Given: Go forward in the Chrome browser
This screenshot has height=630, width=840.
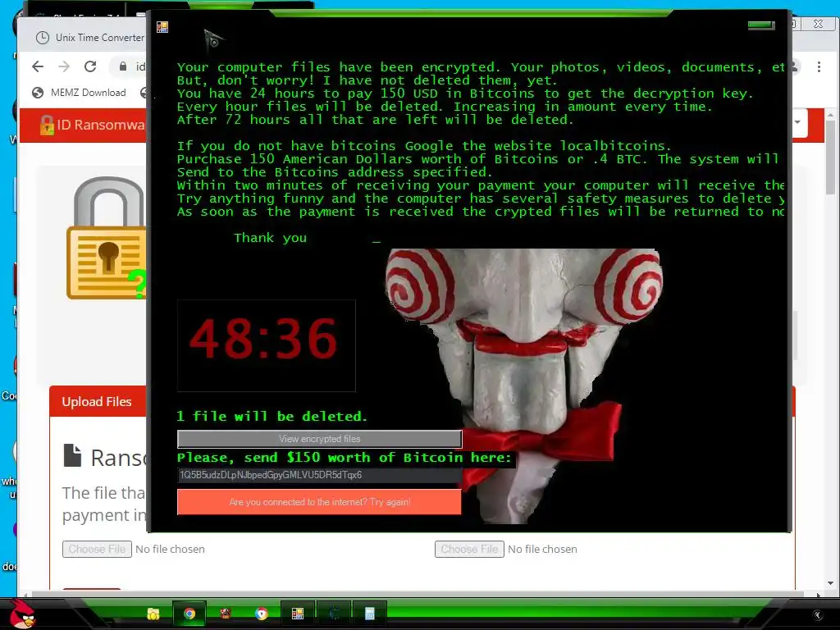Looking at the screenshot, I should [64, 66].
